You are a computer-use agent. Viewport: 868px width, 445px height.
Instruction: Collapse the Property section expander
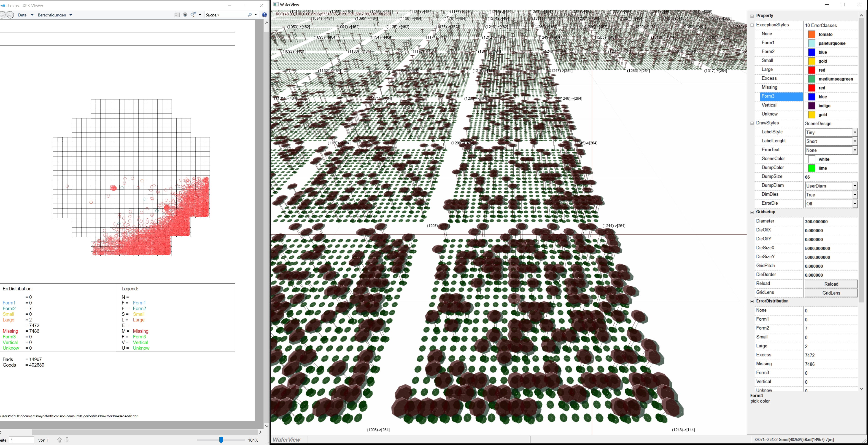coord(752,16)
